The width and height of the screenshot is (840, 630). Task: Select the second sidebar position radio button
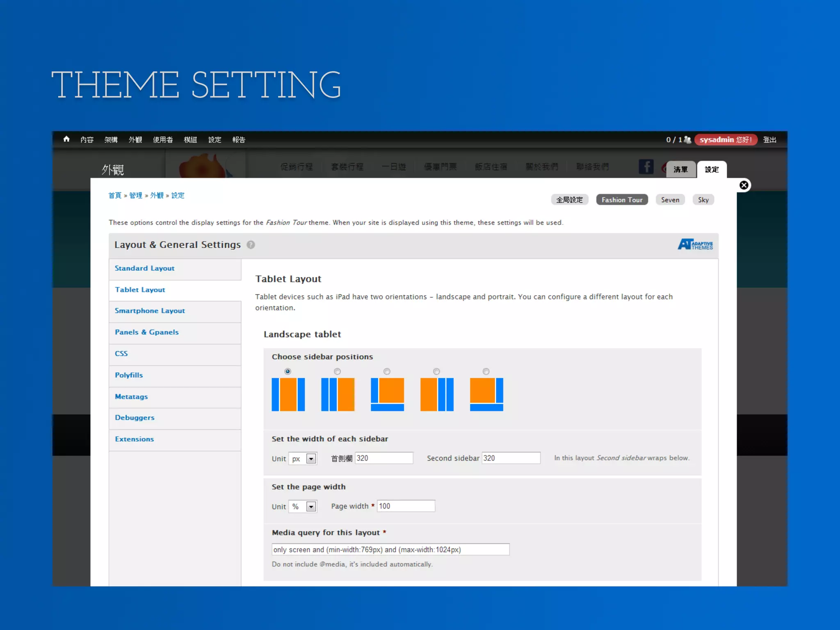tap(337, 371)
